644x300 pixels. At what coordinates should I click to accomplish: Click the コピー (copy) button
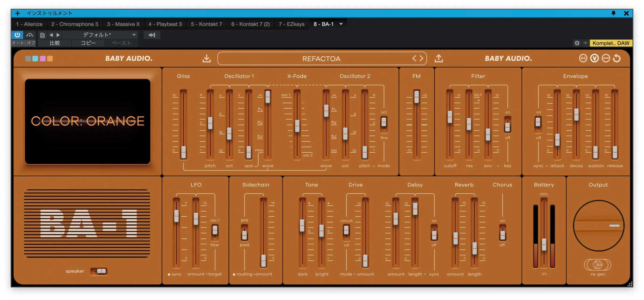coord(88,43)
